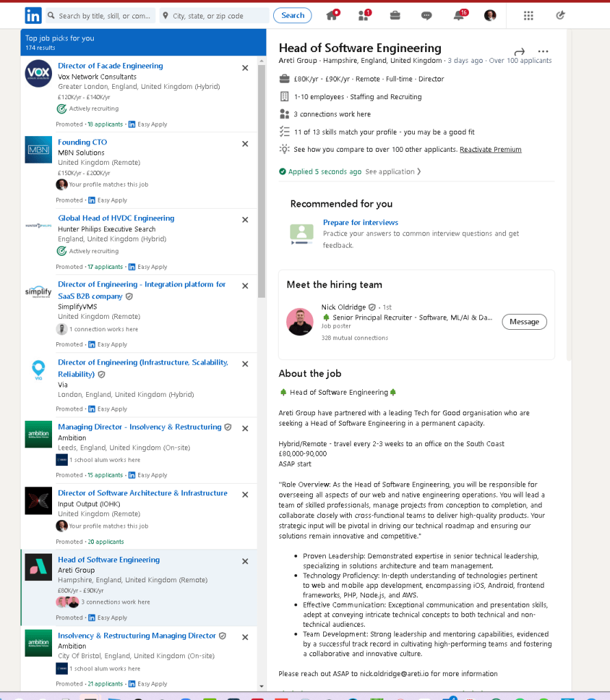Dismiss the Global Head of HVDC Engineering job
The width and height of the screenshot is (610, 700).
(x=245, y=220)
